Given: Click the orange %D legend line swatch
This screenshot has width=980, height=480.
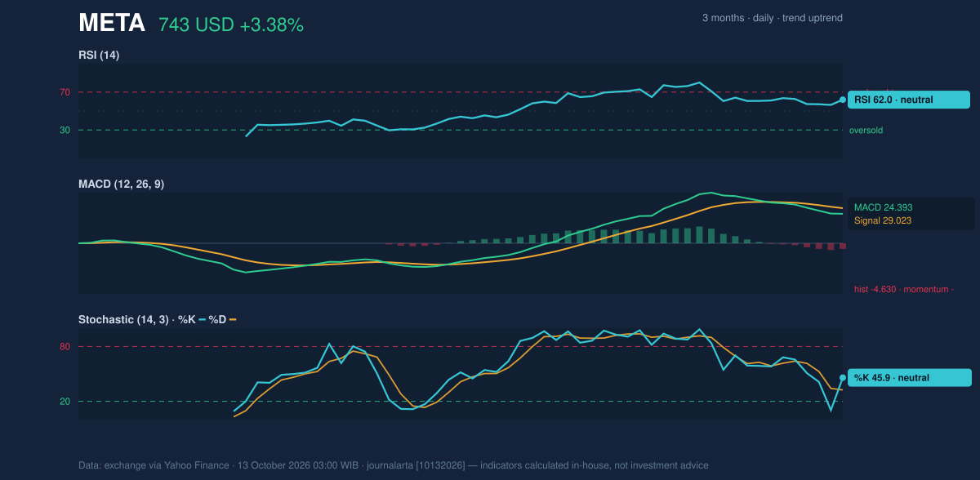Looking at the screenshot, I should (x=233, y=320).
